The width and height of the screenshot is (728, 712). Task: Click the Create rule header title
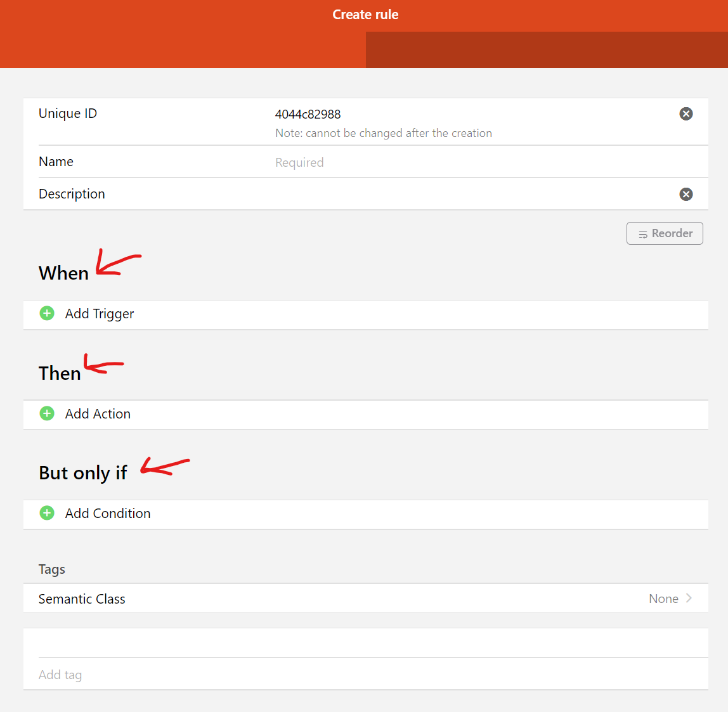tap(365, 15)
